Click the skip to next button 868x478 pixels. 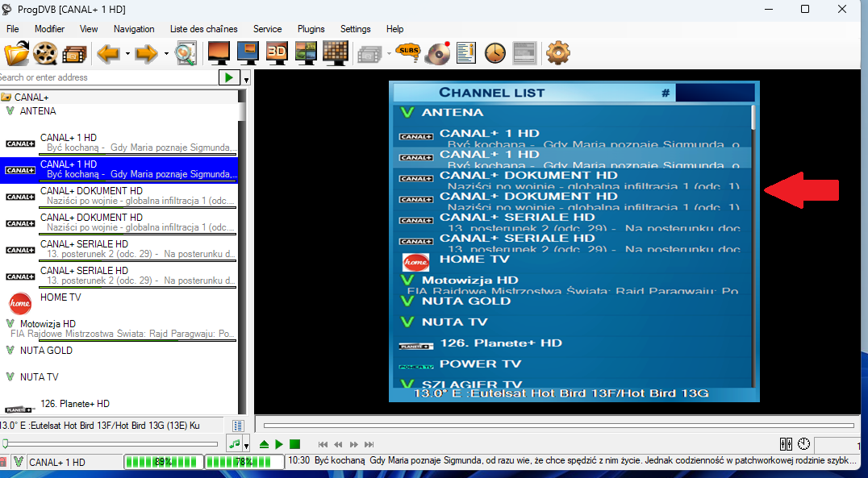click(369, 444)
